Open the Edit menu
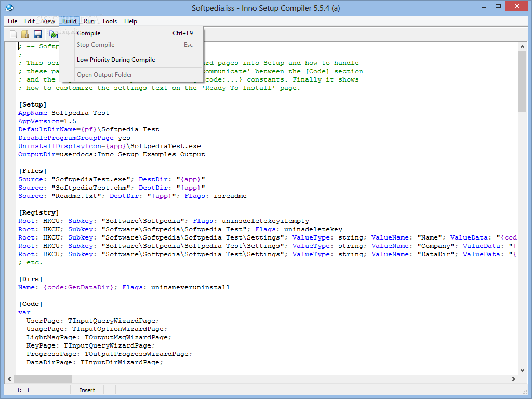 30,21
